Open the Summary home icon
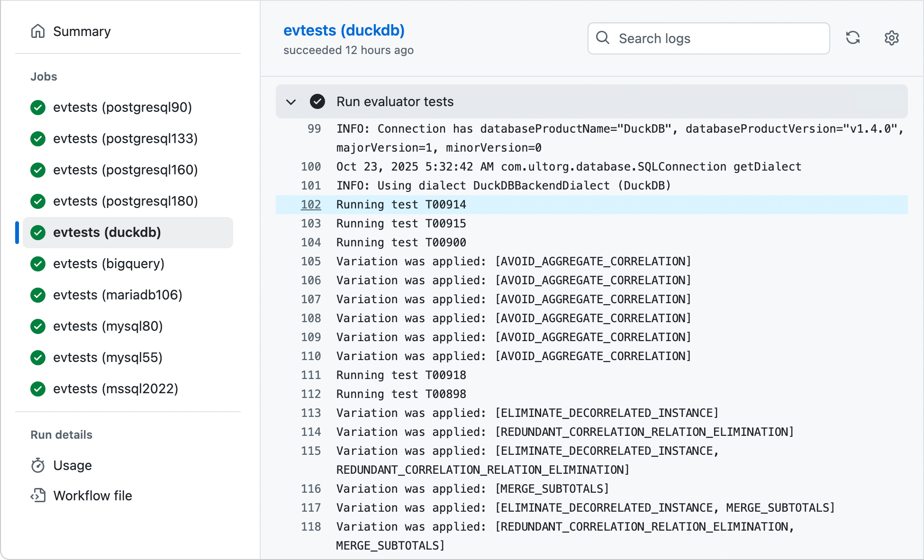Viewport: 924px width, 560px height. coord(38,31)
